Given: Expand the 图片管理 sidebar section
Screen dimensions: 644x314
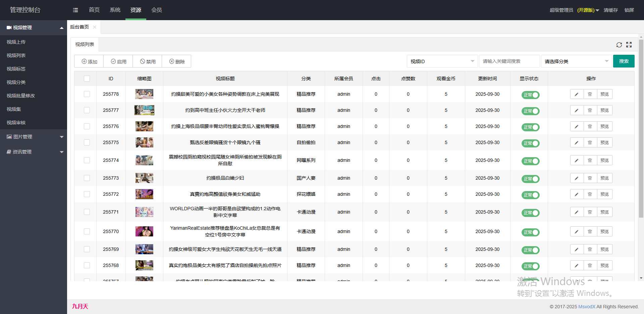Looking at the screenshot, I should [x=34, y=137].
